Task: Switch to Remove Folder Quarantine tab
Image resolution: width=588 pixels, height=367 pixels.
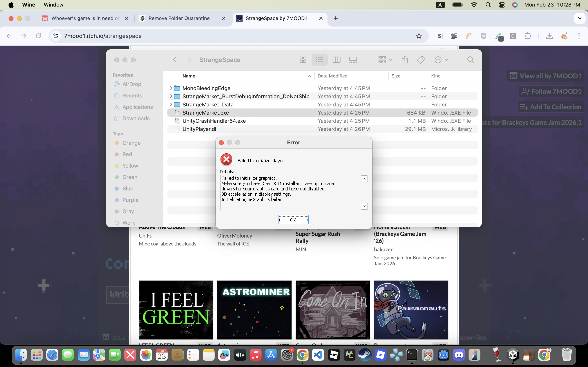Action: coord(179,18)
